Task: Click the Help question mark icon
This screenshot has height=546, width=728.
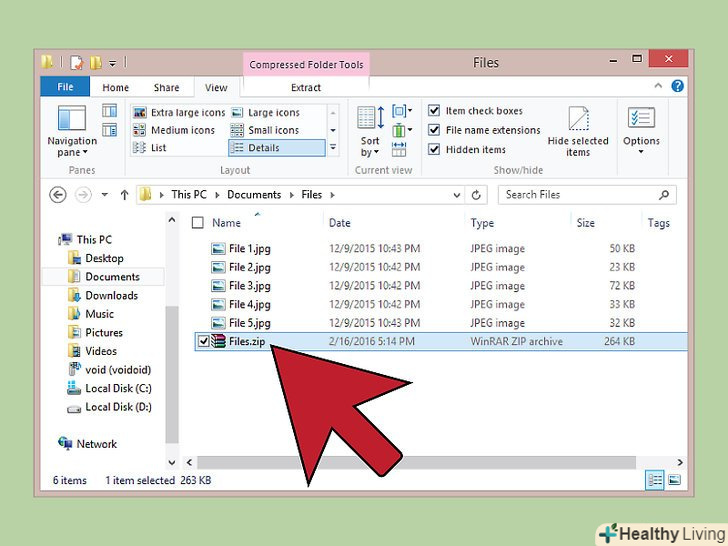Action: click(677, 86)
